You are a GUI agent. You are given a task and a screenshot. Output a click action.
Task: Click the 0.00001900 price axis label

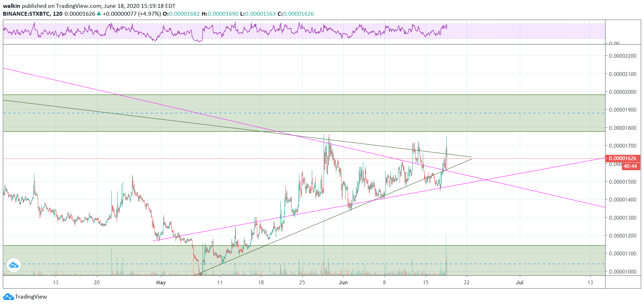tap(623, 110)
